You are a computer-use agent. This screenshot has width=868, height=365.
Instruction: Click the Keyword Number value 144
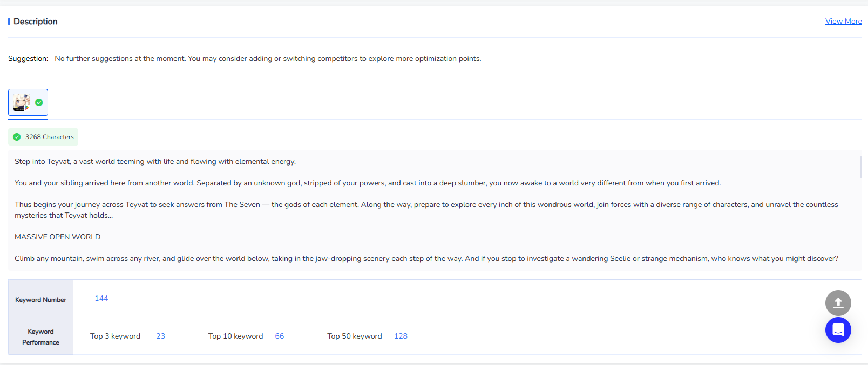click(101, 299)
